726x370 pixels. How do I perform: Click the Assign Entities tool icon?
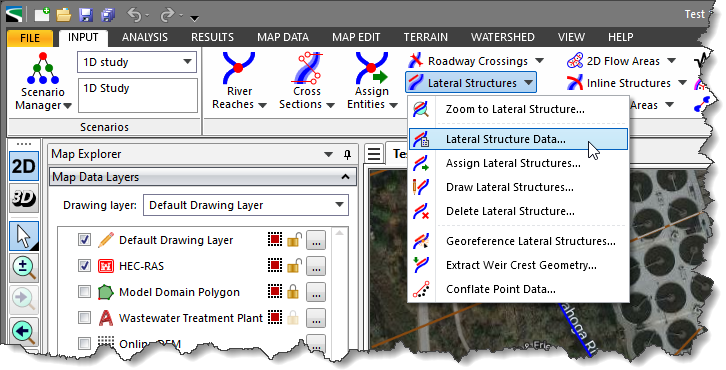coord(371,68)
